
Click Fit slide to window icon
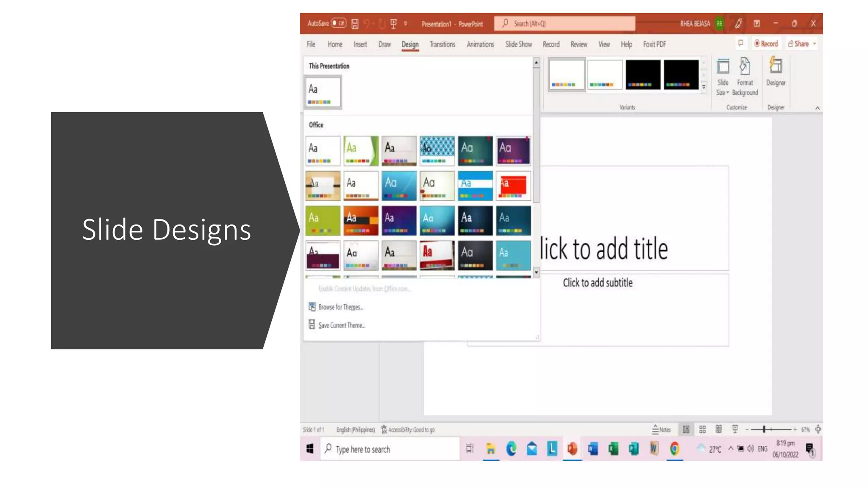[x=818, y=430]
